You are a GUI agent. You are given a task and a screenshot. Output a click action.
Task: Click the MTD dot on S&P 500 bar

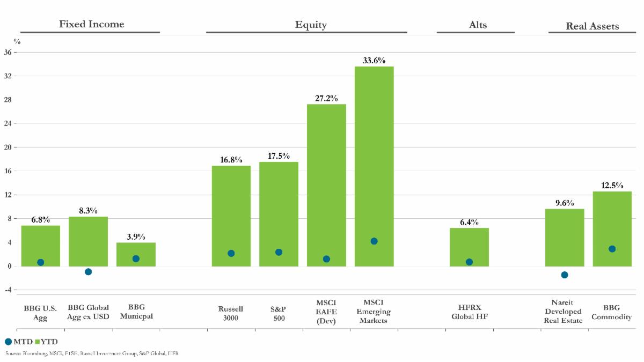click(x=279, y=252)
